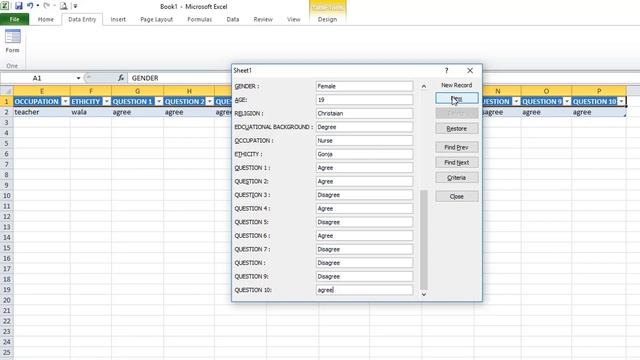Switch to the Home tab
Viewport: 640px width, 360px height.
point(46,19)
